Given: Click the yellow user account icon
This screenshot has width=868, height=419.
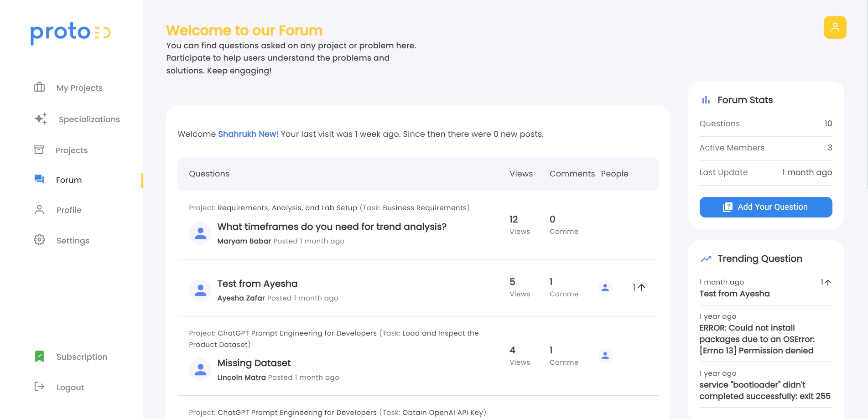Looking at the screenshot, I should [x=835, y=27].
